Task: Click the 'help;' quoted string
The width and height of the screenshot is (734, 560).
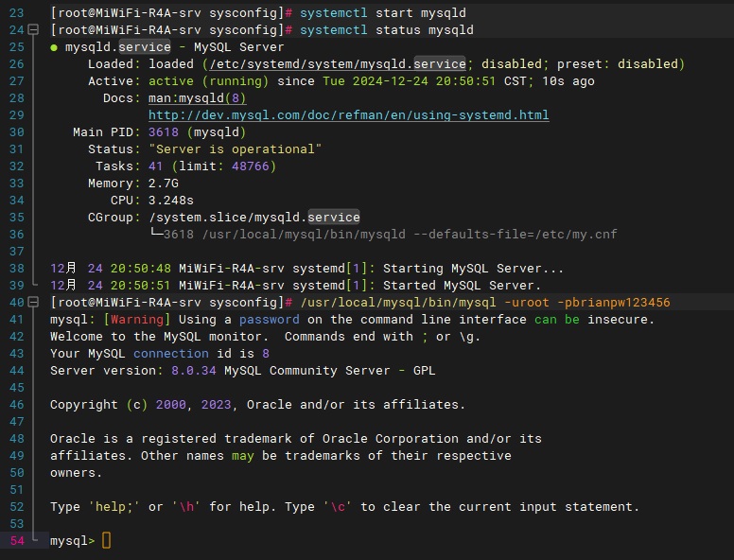Action: coord(114,507)
